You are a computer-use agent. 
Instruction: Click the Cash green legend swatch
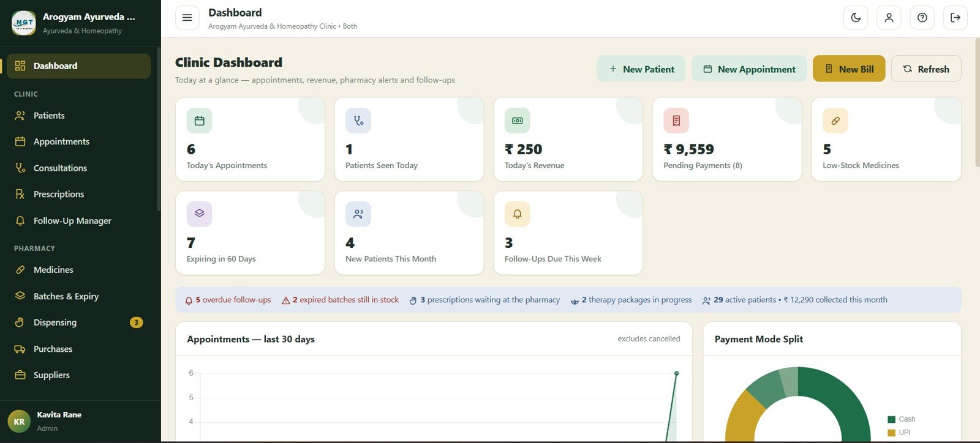point(891,419)
